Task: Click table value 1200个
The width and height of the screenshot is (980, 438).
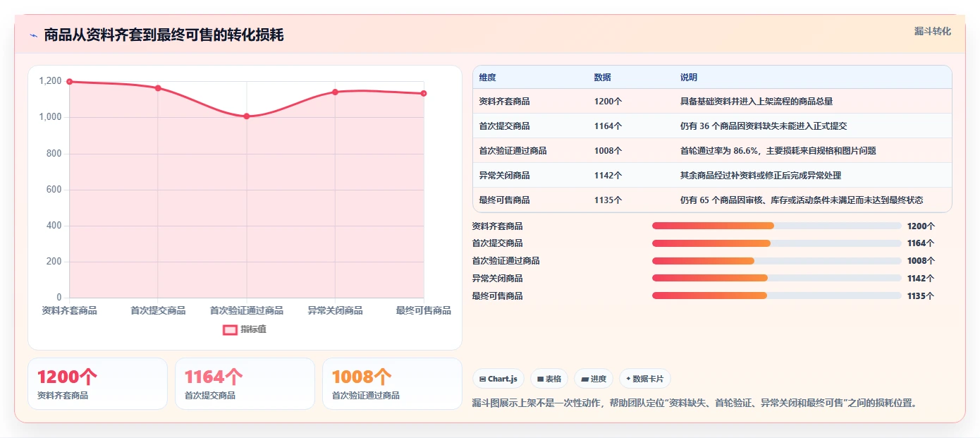Action: pyautogui.click(x=608, y=102)
